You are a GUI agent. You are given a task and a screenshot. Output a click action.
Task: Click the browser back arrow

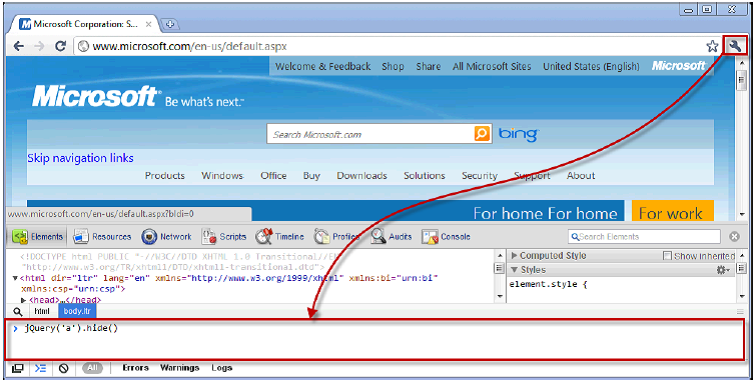[19, 46]
